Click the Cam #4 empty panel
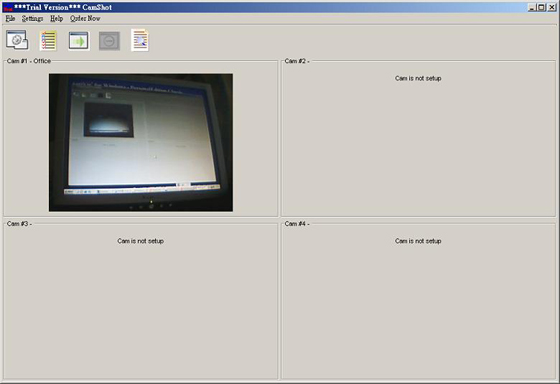This screenshot has width=560, height=384. coord(418,301)
